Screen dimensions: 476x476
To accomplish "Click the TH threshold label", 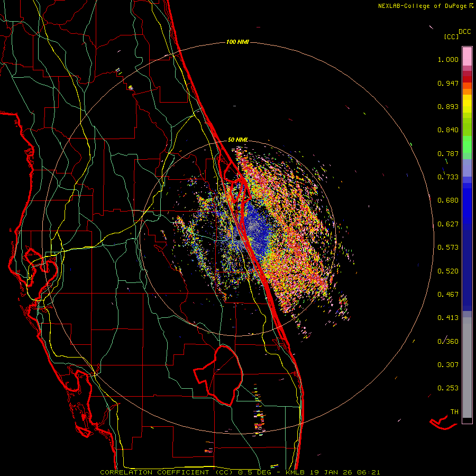I will pyautogui.click(x=454, y=412).
